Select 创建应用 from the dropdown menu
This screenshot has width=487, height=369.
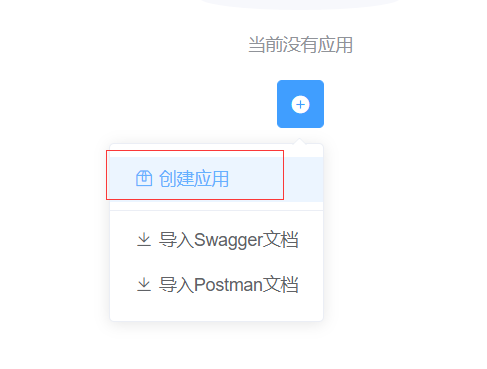(216, 179)
